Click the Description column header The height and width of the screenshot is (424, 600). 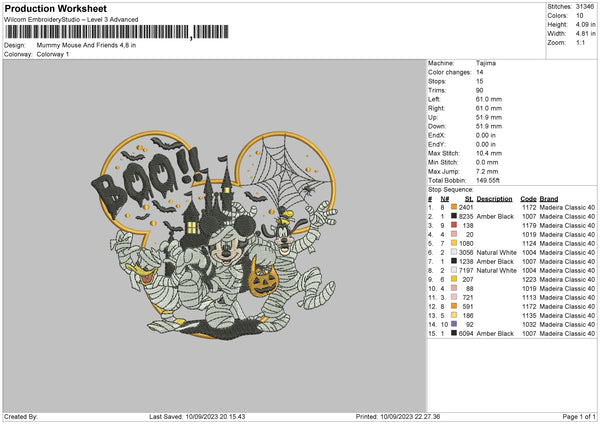tap(494, 199)
